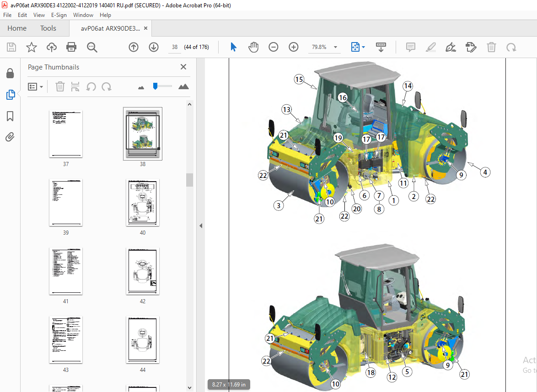The image size is (537, 392).
Task: Open the Find text magnifier tool
Action: tap(92, 47)
